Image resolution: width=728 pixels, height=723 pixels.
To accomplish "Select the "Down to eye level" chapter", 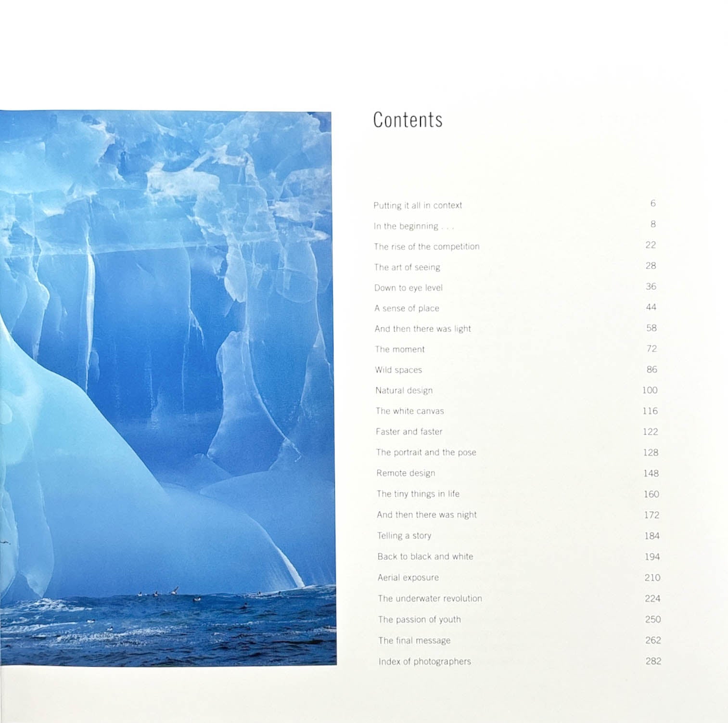I will [x=409, y=287].
